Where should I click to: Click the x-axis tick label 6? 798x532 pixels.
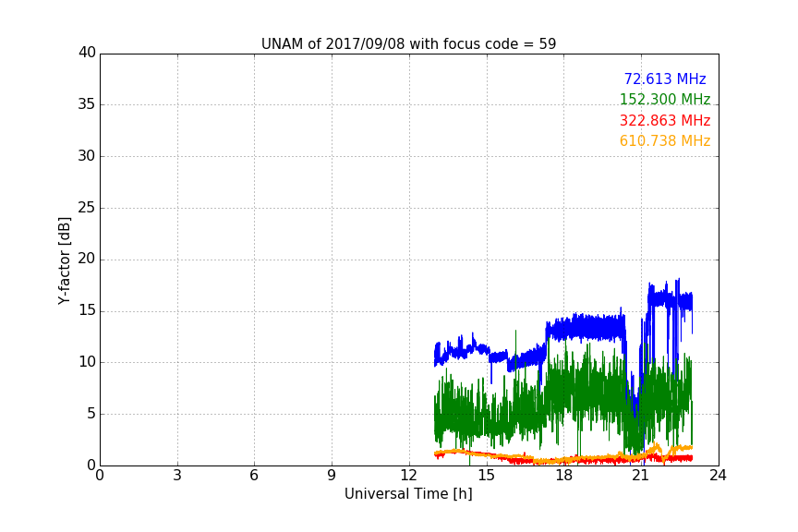[x=254, y=476]
